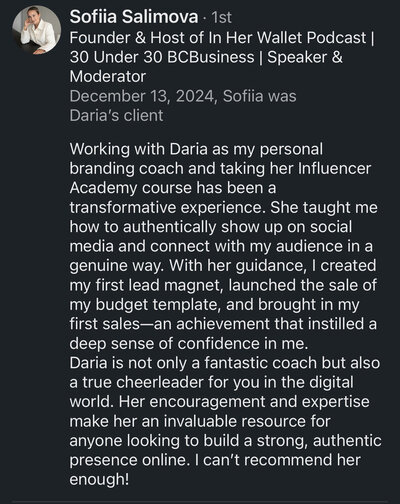Click the 'Speaker &' text in the headline
This screenshot has width=400, height=504.
(305, 57)
